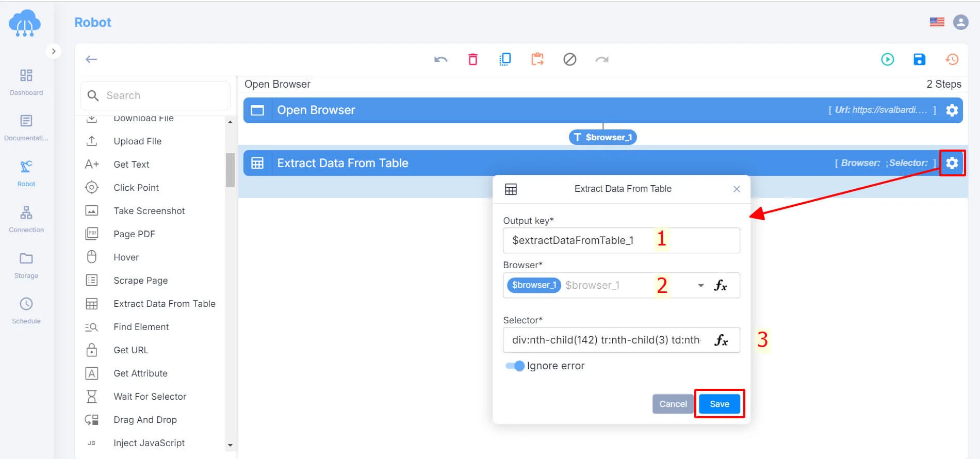Image resolution: width=980 pixels, height=459 pixels.
Task: Select Inject JavaScript action
Action: coord(149,443)
